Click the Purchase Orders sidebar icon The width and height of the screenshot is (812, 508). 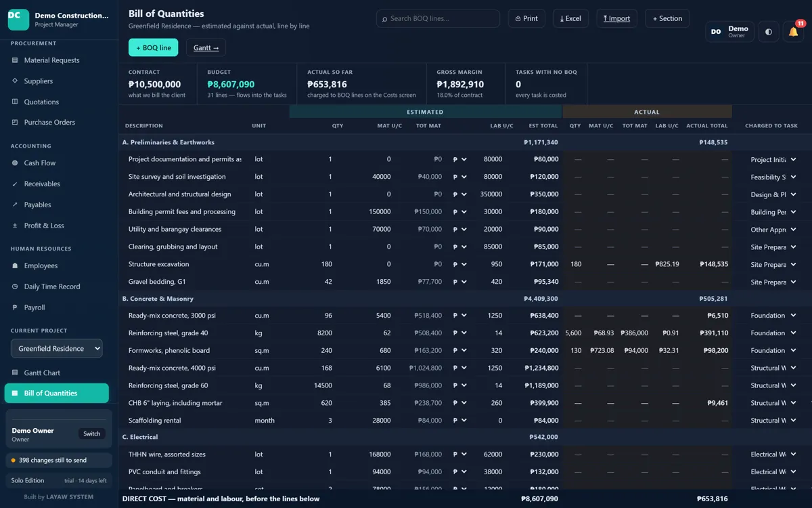(x=15, y=122)
